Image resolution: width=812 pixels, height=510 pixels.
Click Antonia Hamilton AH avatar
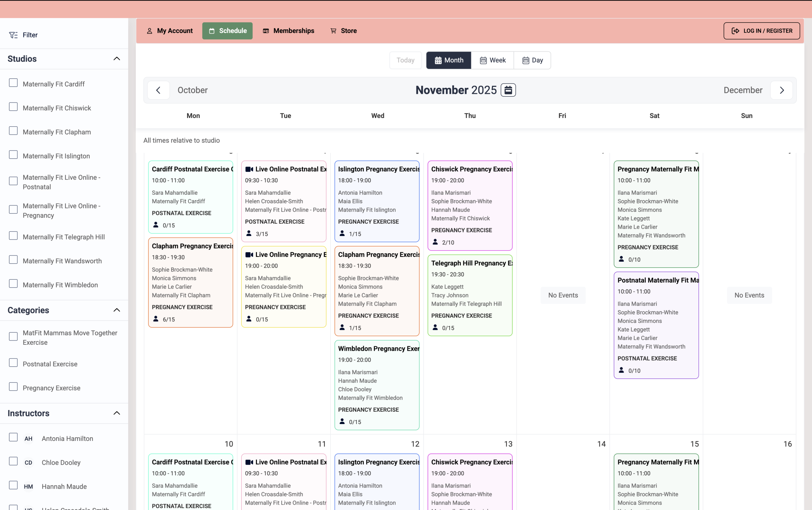tap(28, 439)
